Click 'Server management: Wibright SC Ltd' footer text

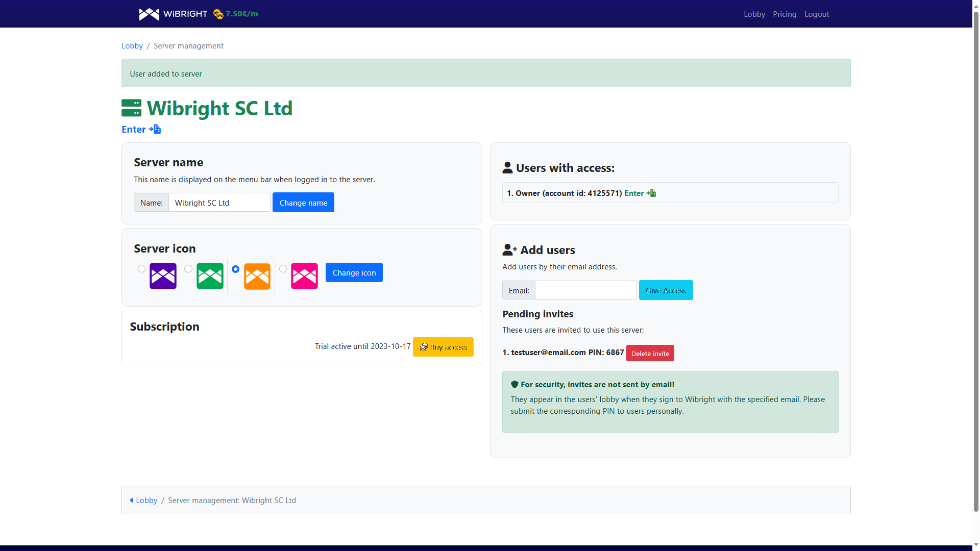click(232, 500)
